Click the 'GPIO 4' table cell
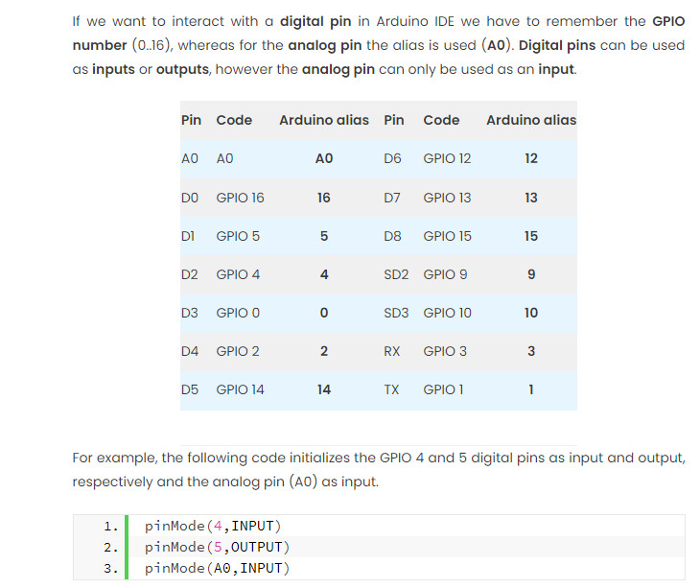 click(x=238, y=274)
